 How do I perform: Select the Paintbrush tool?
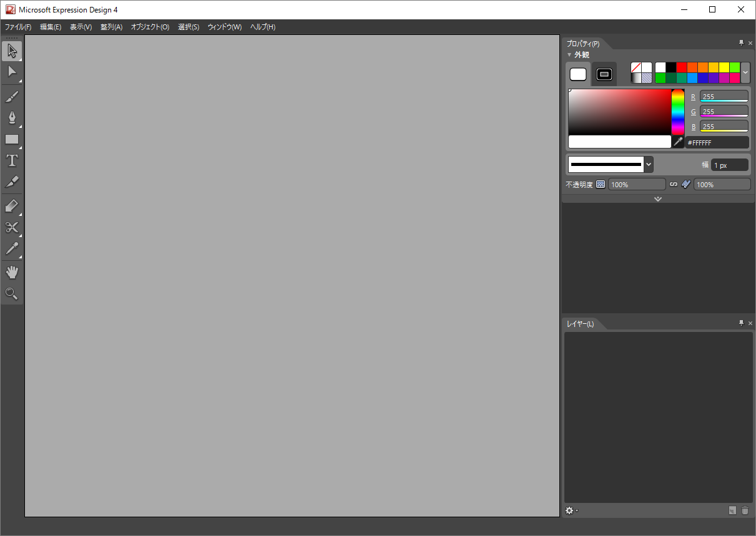tap(12, 97)
